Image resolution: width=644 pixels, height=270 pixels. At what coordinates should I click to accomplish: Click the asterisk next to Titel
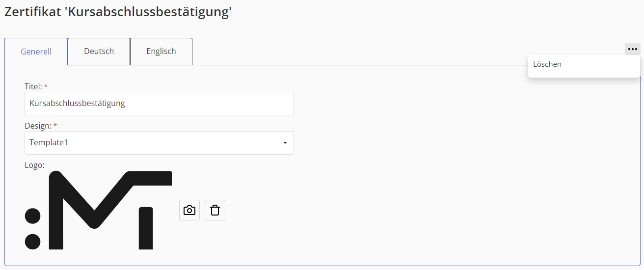[46, 87]
